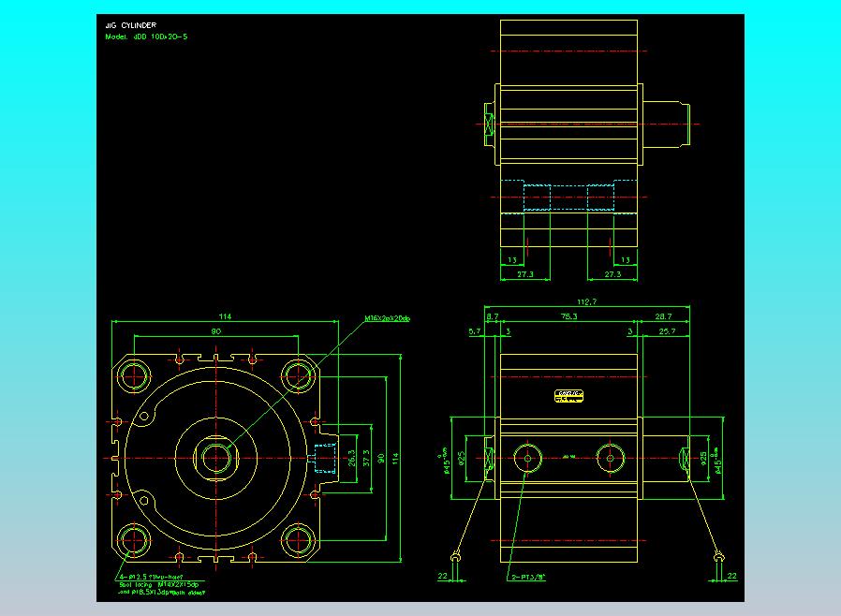Select the yellow nameplate on the cylinder body
841x616 pixels.
tap(570, 397)
